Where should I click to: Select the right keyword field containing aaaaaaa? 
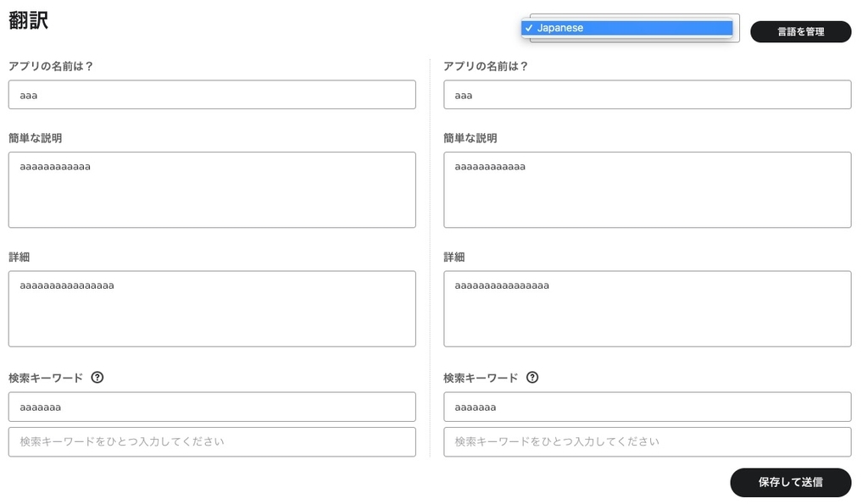(x=646, y=407)
